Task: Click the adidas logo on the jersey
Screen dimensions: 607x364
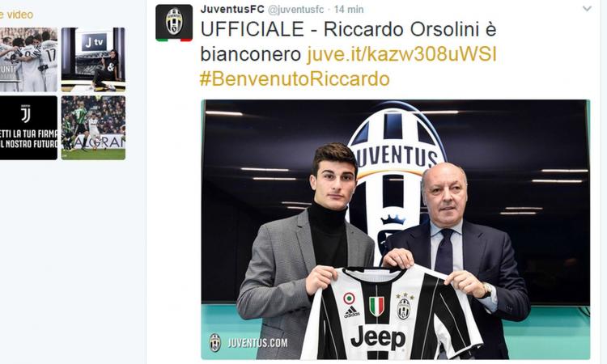Action: 351,311
